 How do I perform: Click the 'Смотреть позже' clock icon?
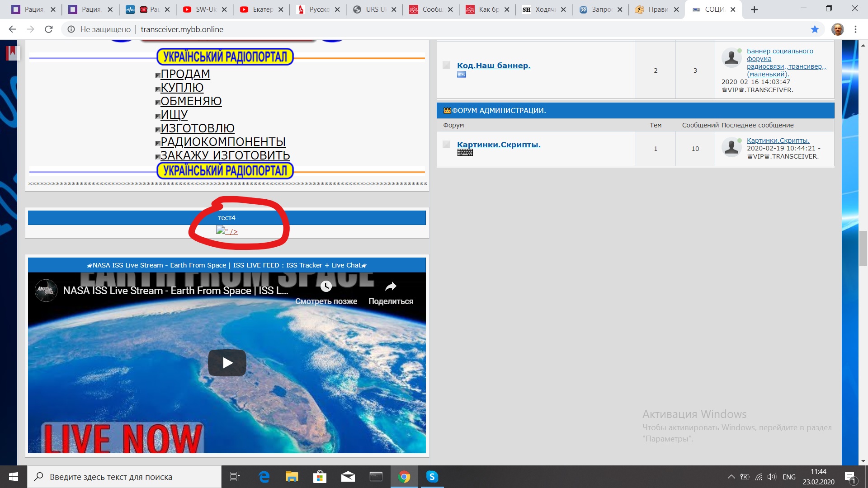(x=326, y=286)
